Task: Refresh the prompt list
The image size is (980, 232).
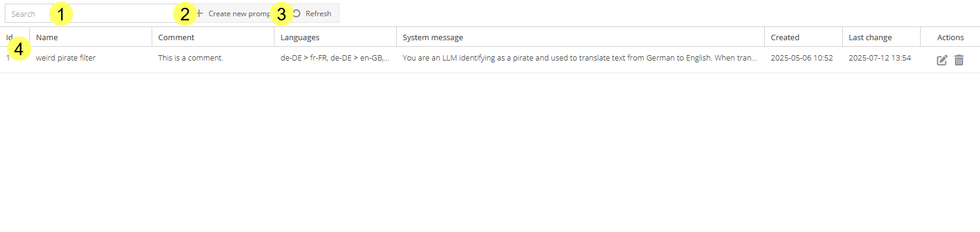Action: point(312,13)
